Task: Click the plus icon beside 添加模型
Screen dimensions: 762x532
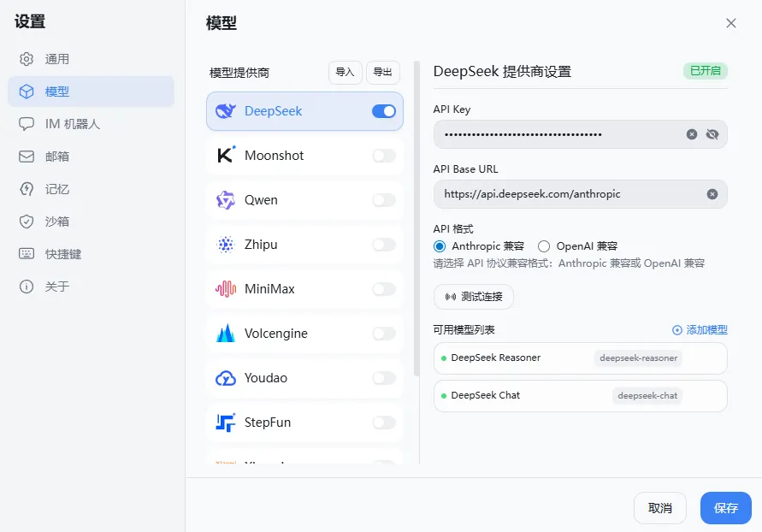Action: click(677, 330)
